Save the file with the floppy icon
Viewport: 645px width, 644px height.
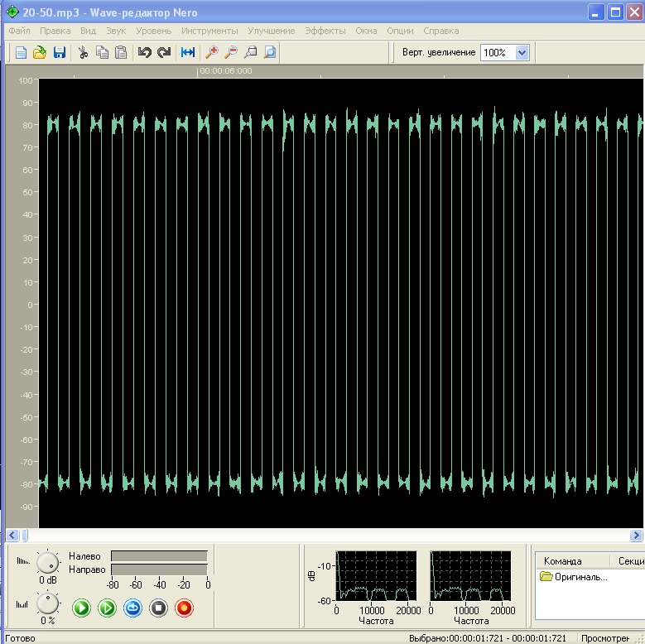click(59, 53)
